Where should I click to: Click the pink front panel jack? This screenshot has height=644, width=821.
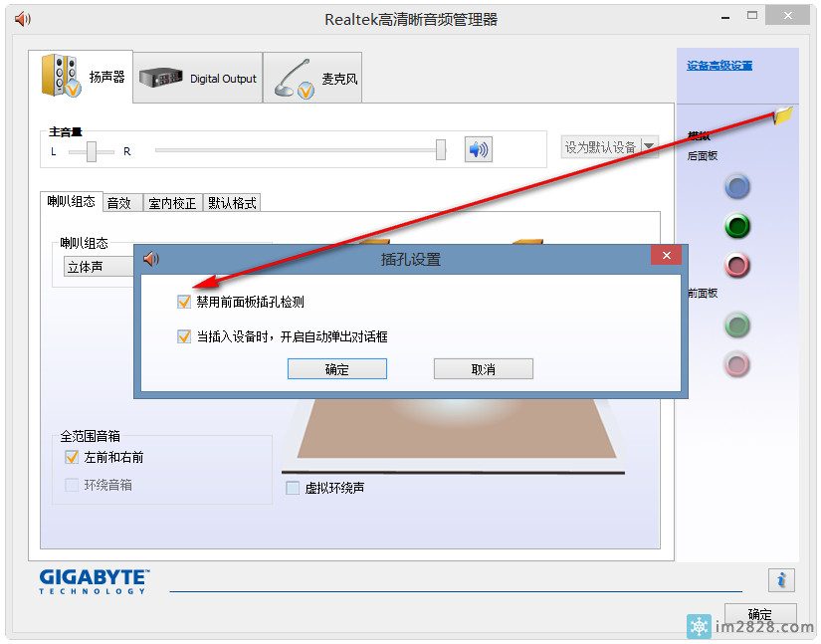click(x=736, y=364)
